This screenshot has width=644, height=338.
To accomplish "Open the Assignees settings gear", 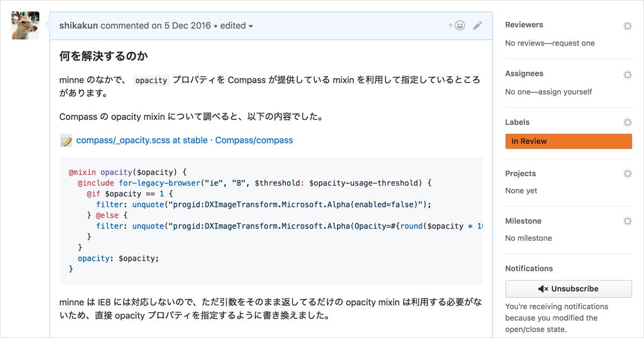I will pyautogui.click(x=627, y=74).
